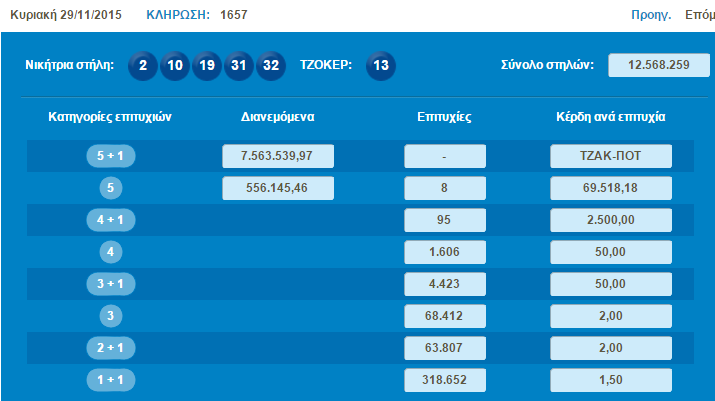Click the draw number 1657
Image resolution: width=715 pixels, height=401 pixels.
click(x=233, y=15)
